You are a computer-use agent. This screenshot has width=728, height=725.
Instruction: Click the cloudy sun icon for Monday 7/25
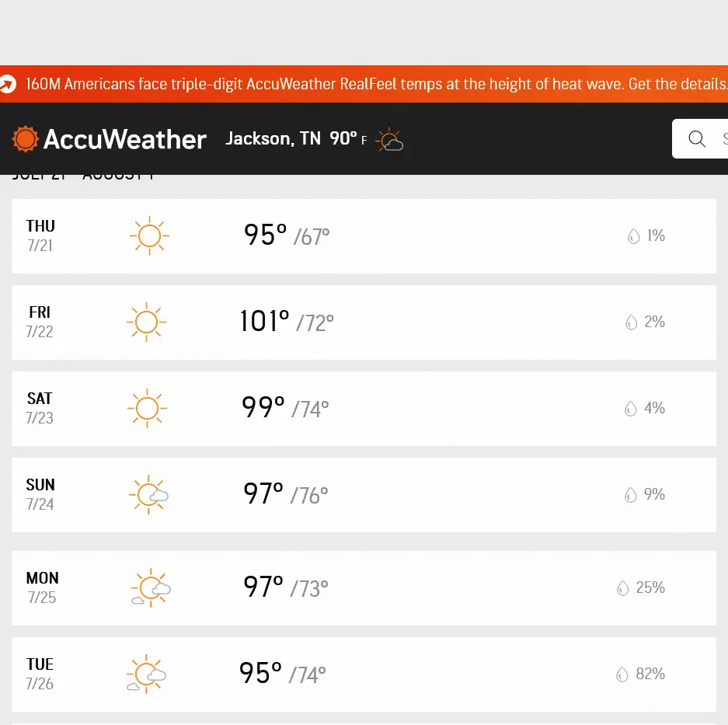point(150,588)
